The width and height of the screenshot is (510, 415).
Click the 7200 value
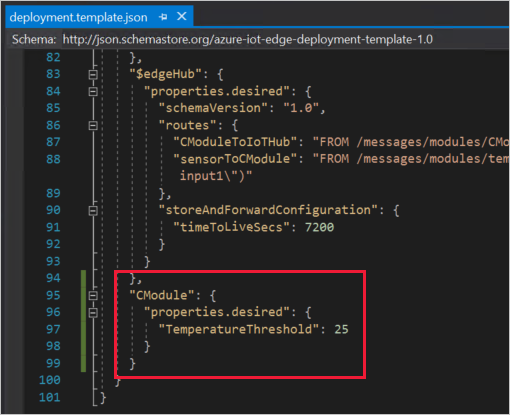point(319,227)
